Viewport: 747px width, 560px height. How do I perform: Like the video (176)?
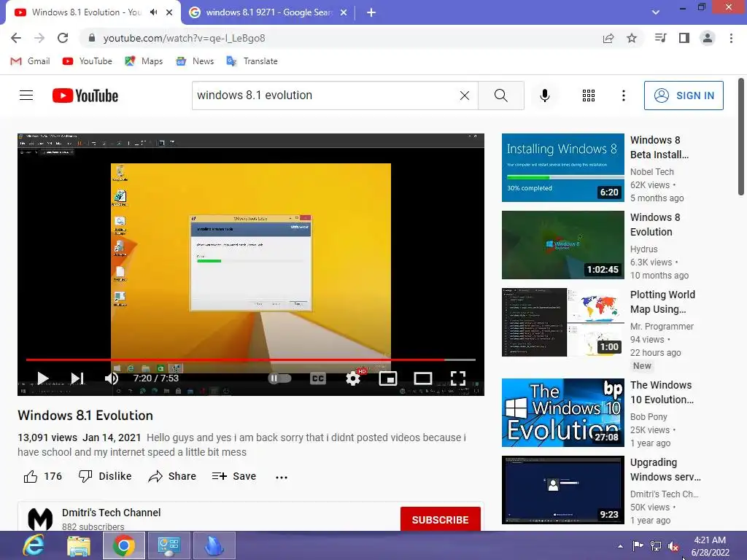43,476
